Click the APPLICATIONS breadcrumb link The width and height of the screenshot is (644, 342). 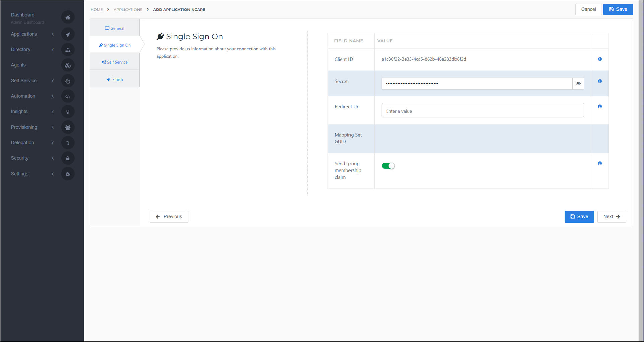128,10
